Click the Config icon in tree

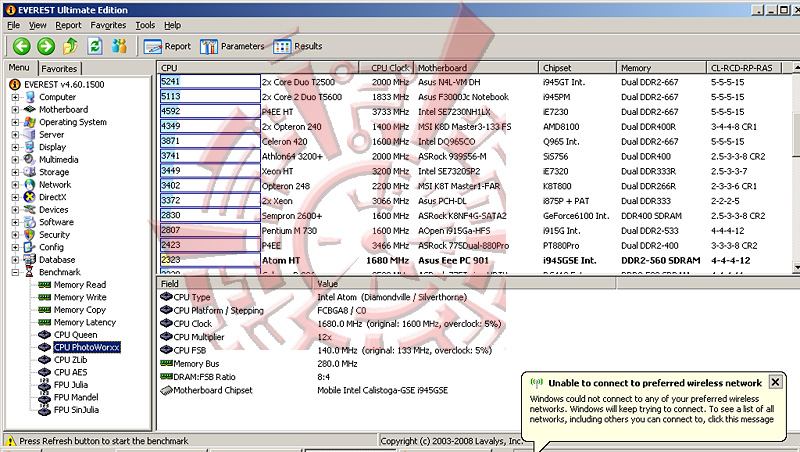point(30,247)
